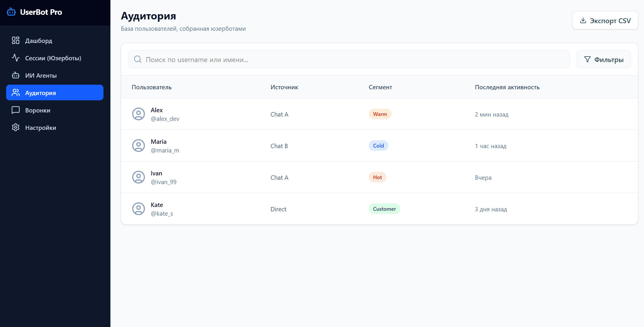Screen dimensions: 644x327
Task: Click the Audience people icon in sidebar
Action: [16, 92]
